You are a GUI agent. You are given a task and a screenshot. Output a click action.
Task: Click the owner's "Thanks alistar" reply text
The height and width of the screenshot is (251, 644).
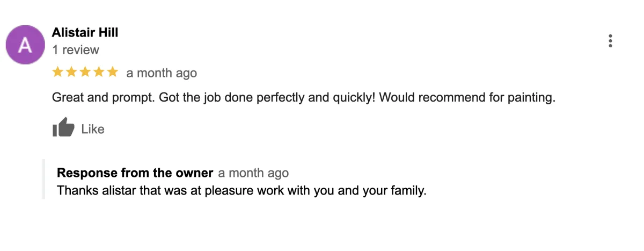point(241,190)
